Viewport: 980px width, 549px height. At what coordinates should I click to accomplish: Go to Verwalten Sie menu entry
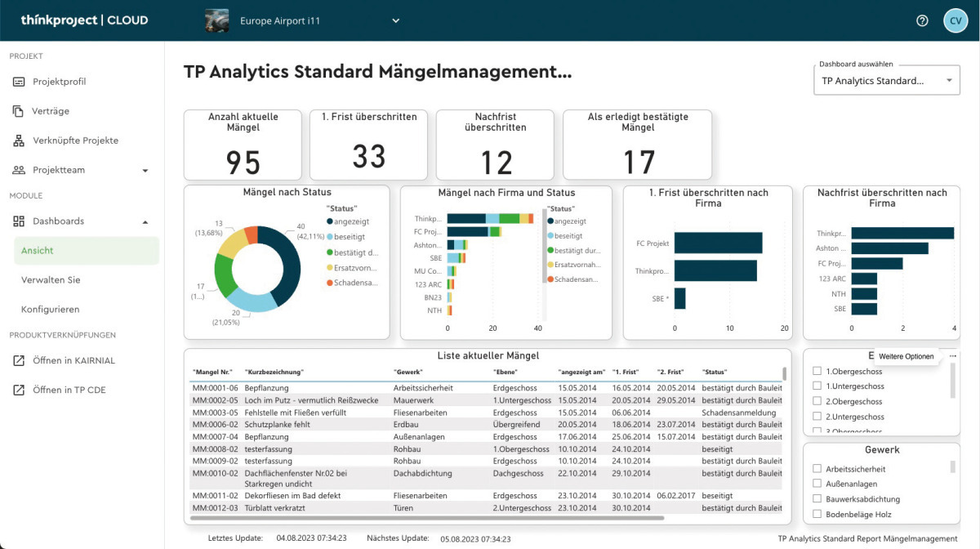[x=51, y=280]
